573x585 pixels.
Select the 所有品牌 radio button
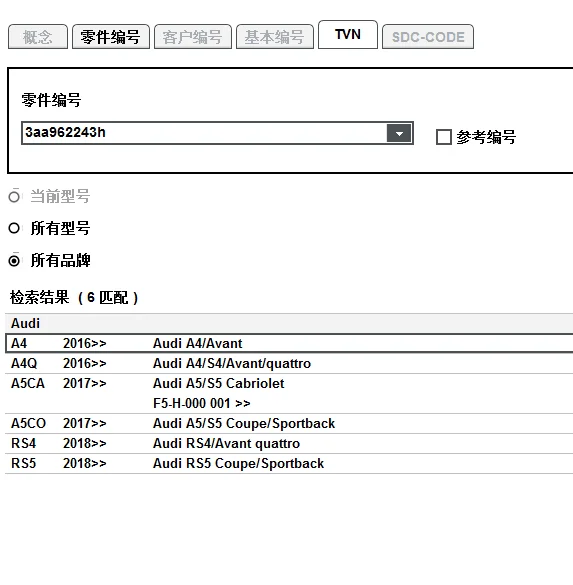tap(14, 260)
